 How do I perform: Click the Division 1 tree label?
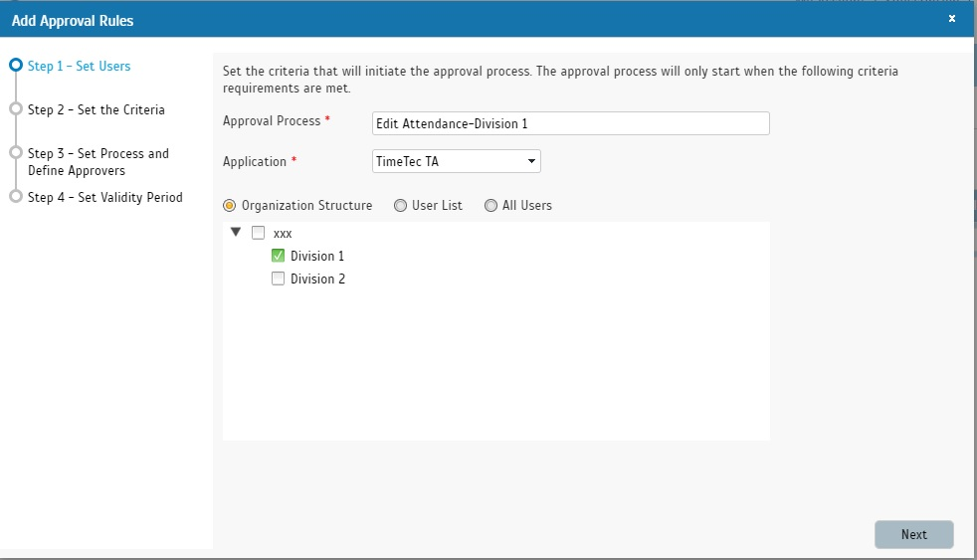317,257
